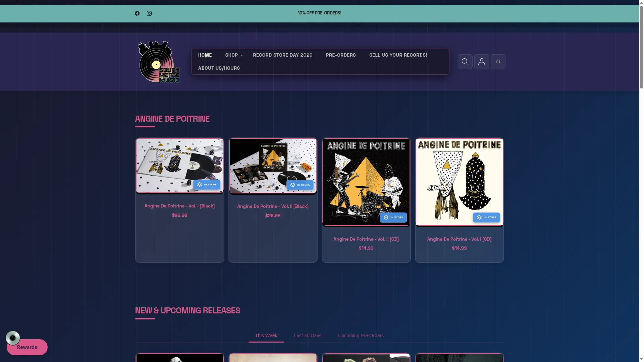
Task: Open Angine De Poitrine - Vol. I [CD] link
Action: point(459,239)
